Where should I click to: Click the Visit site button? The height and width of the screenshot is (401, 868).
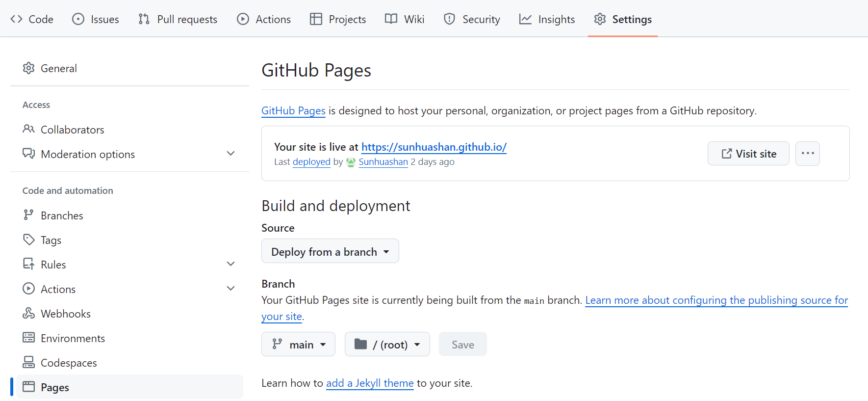click(748, 154)
